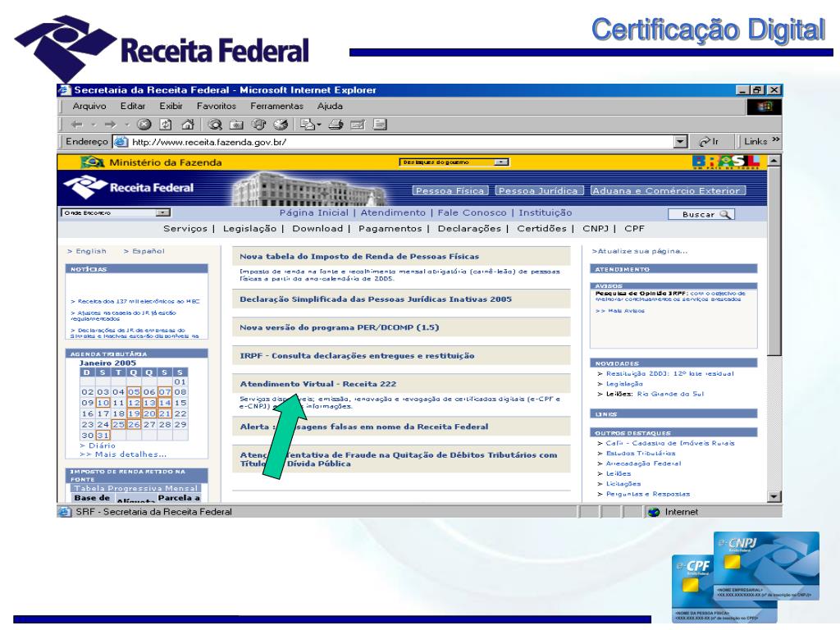
Task: Open the Serviços navigation link
Action: pos(185,229)
